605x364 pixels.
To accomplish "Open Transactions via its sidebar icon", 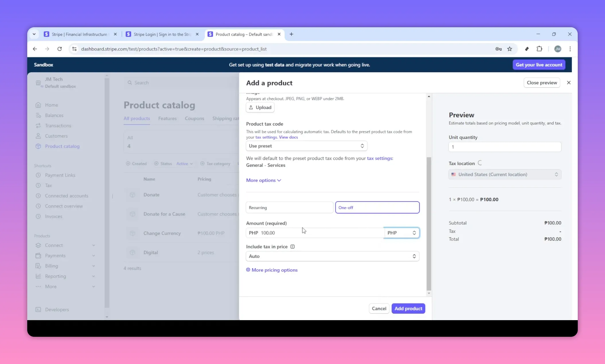I will pos(38,126).
